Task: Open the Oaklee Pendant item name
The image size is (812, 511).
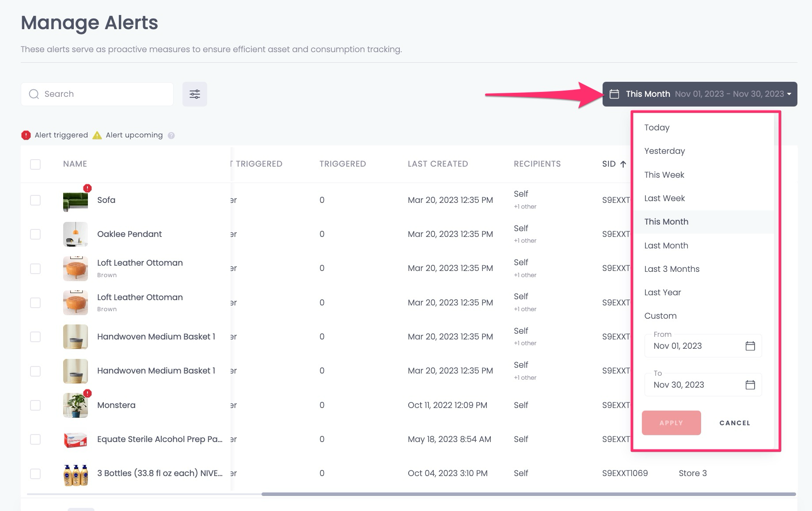Action: (129, 234)
